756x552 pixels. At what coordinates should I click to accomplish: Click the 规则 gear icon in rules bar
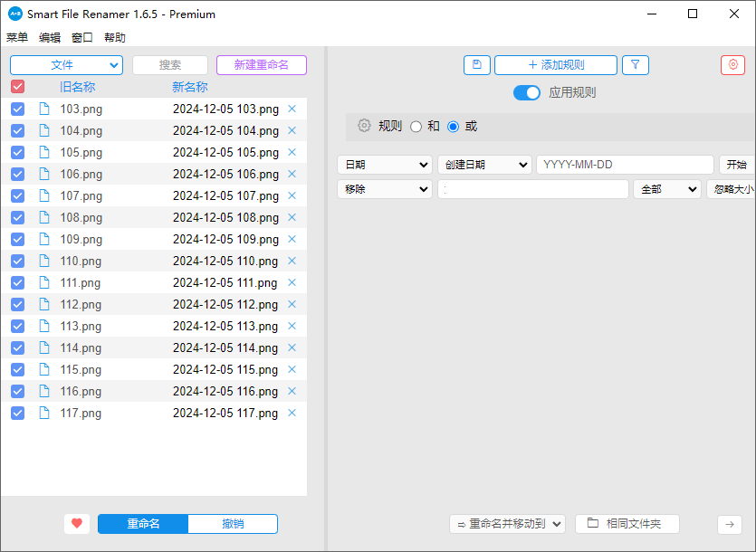pos(366,126)
